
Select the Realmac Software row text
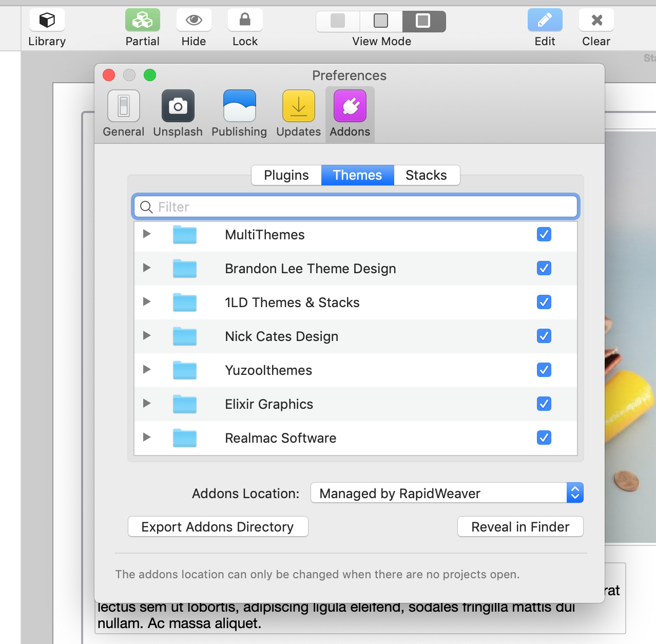281,438
